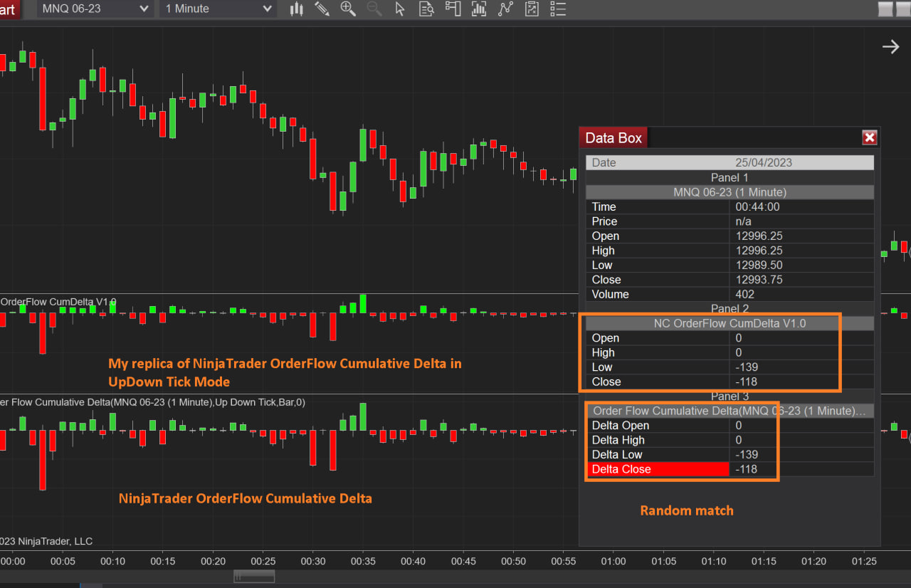The height and width of the screenshot is (588, 911).
Task: Activate the Zoom In tool
Action: [x=348, y=9]
